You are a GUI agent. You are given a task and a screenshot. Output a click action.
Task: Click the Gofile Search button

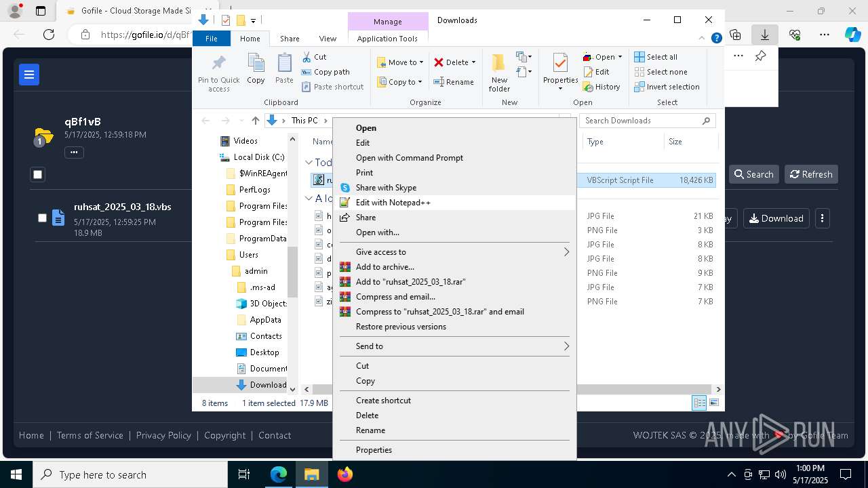(x=753, y=174)
